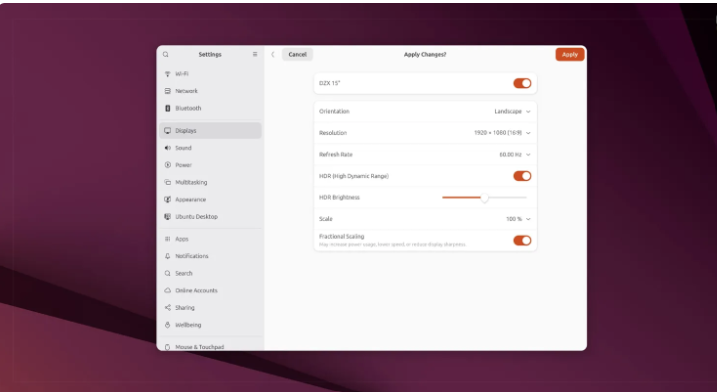717x392 pixels.
Task: Open the Settings search icon
Action: coord(166,54)
